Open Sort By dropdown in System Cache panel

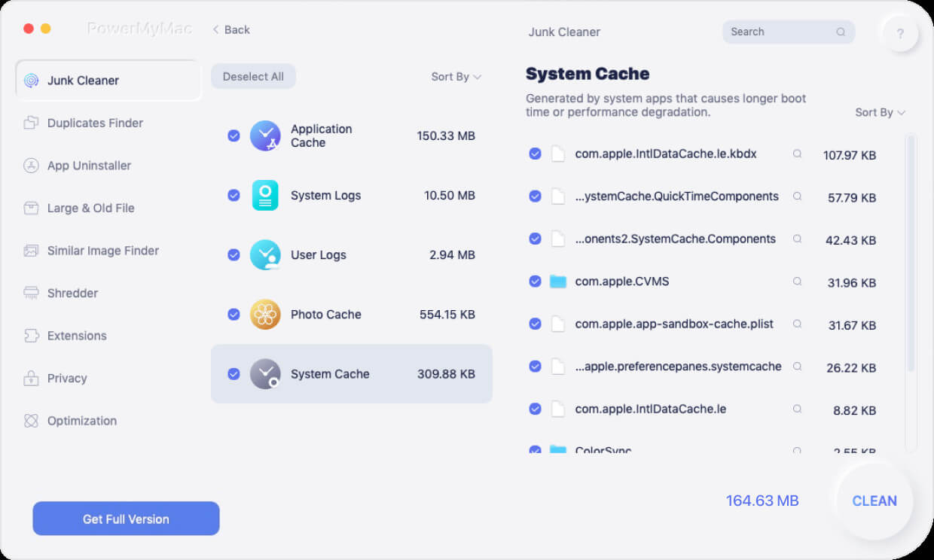click(880, 112)
